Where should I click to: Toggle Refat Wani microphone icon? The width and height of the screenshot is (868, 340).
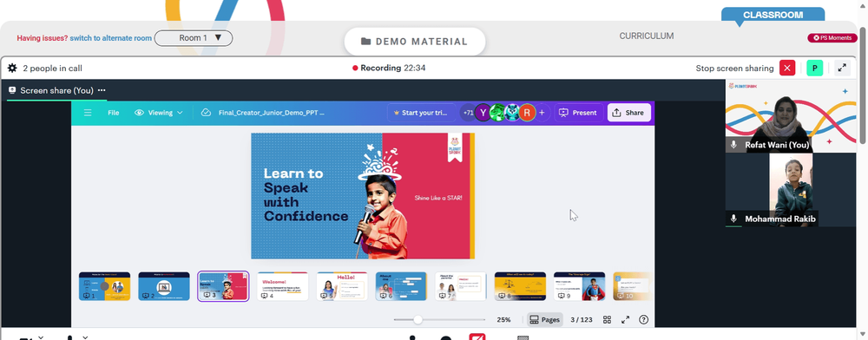click(x=733, y=145)
